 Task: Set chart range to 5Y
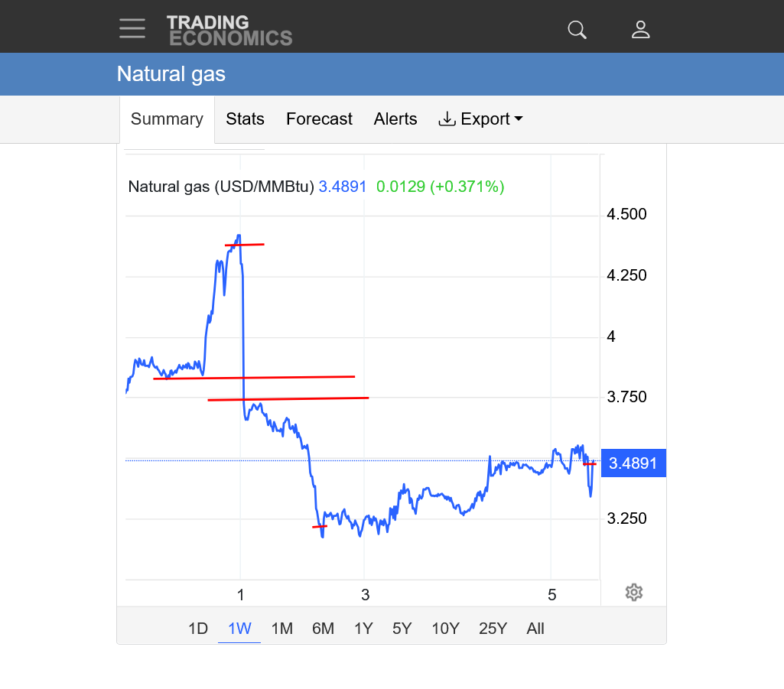coord(402,629)
